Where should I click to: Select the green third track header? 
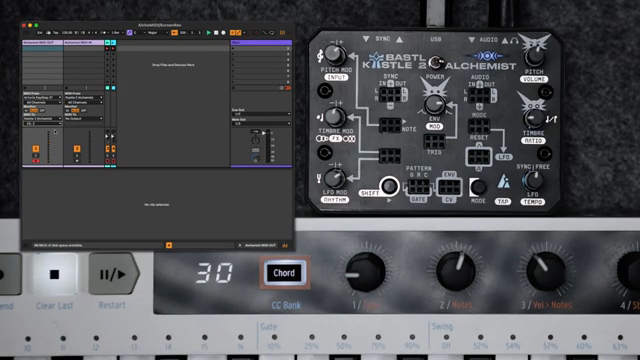[107, 42]
